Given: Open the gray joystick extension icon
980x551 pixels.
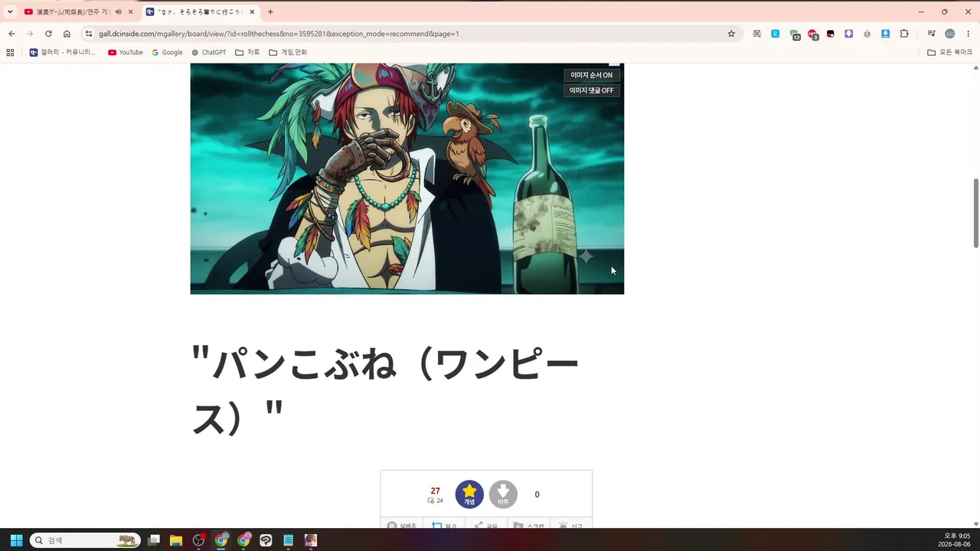Looking at the screenshot, I should pyautogui.click(x=867, y=34).
